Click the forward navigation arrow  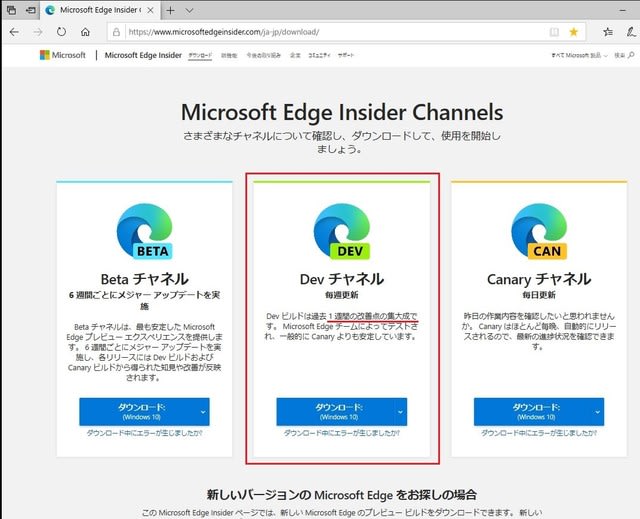click(x=38, y=32)
